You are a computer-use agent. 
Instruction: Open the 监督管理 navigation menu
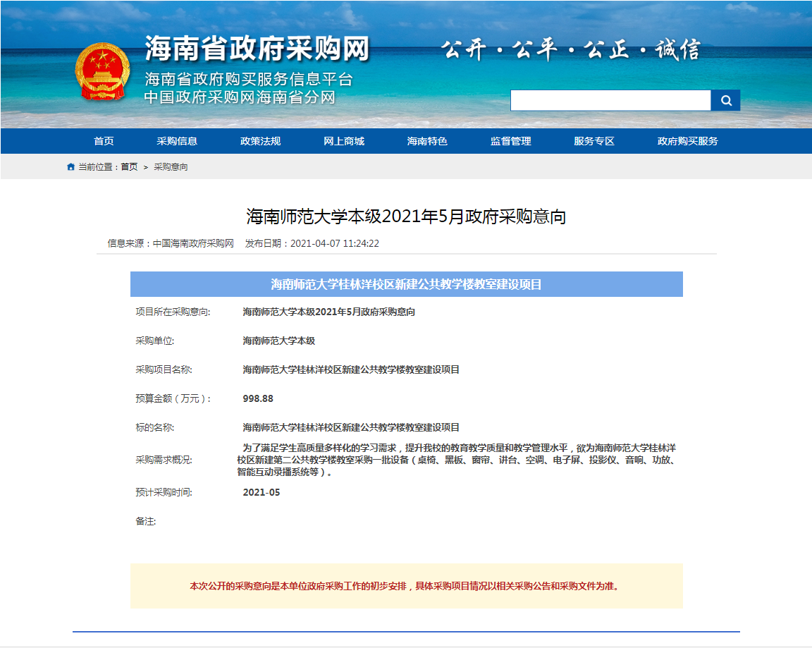click(510, 141)
